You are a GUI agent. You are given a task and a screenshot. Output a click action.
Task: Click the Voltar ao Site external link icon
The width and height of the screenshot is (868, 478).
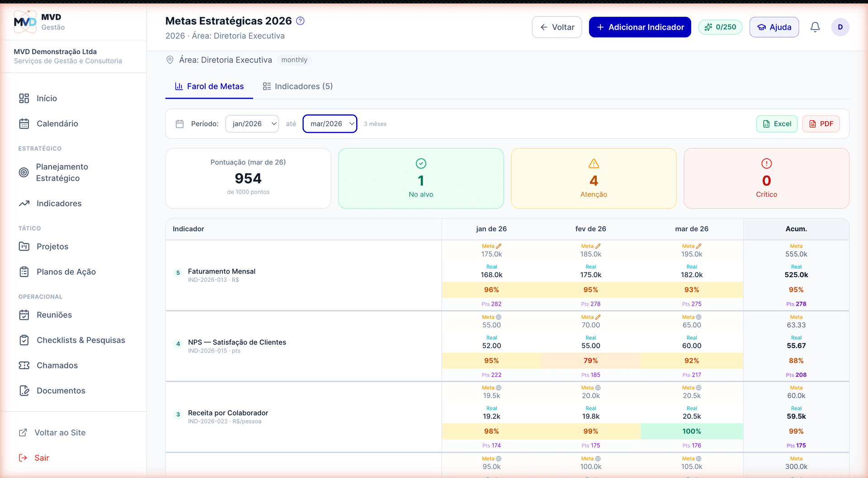click(23, 433)
